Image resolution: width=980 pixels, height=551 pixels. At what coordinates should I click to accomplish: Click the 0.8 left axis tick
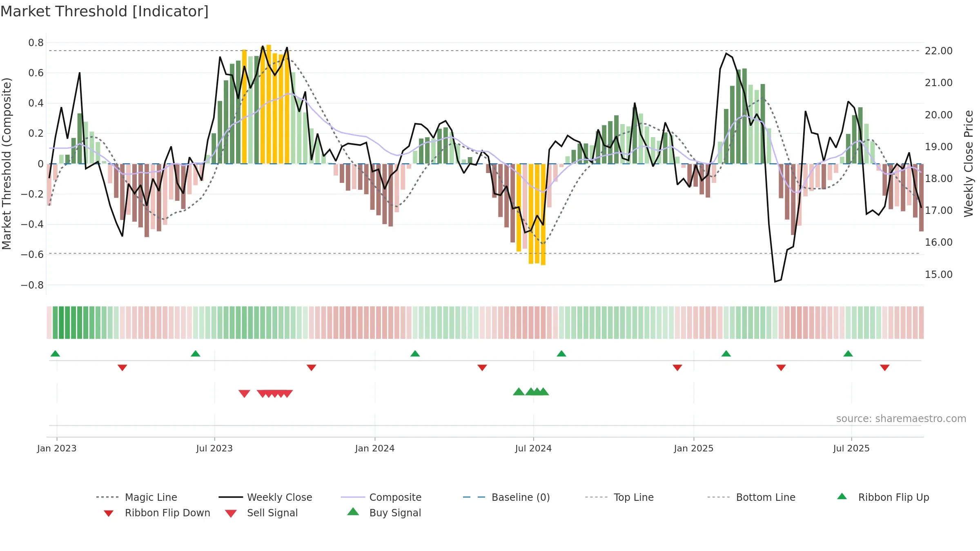pos(36,43)
